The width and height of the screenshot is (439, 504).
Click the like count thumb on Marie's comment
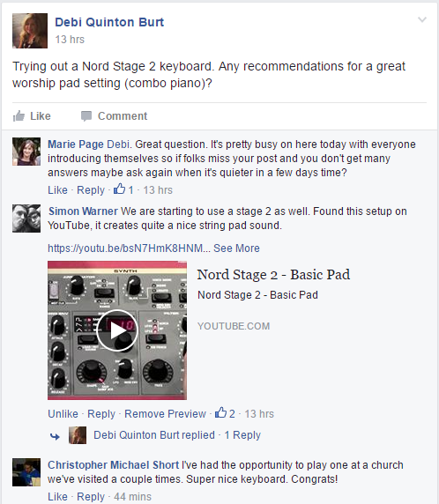point(119,189)
